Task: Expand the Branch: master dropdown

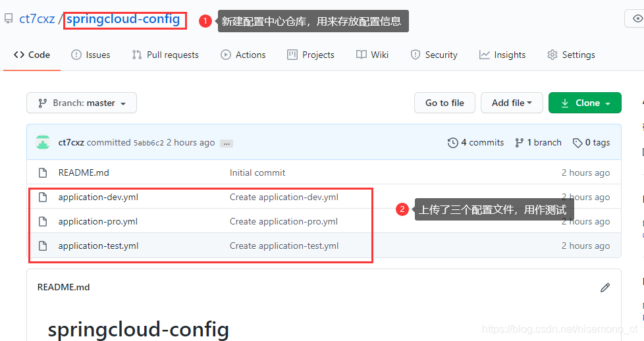Action: [82, 103]
